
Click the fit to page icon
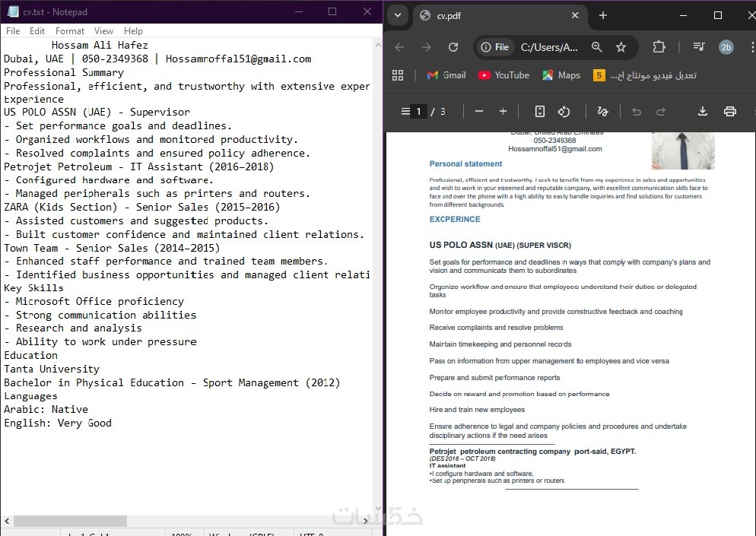click(540, 111)
